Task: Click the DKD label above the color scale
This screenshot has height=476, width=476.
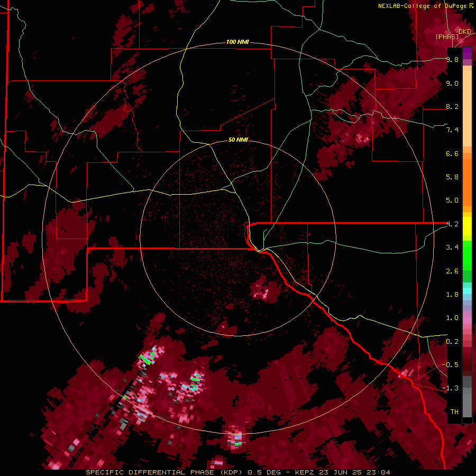Action: 464,31
